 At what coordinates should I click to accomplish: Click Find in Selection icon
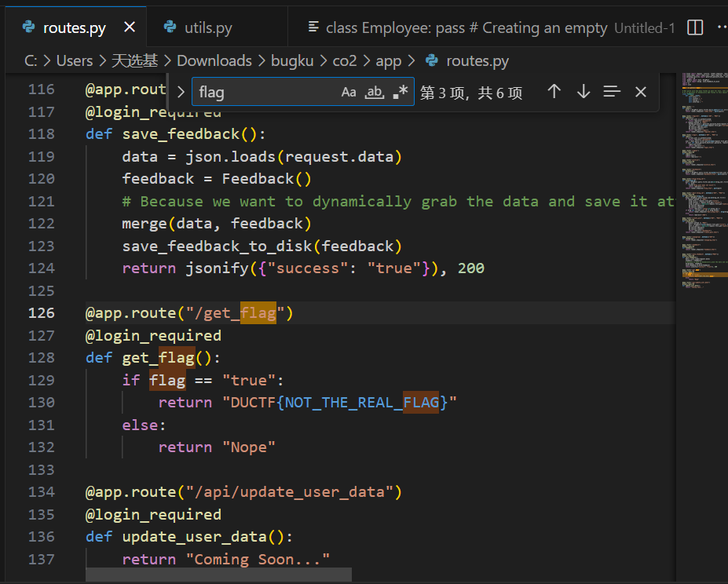tap(612, 92)
